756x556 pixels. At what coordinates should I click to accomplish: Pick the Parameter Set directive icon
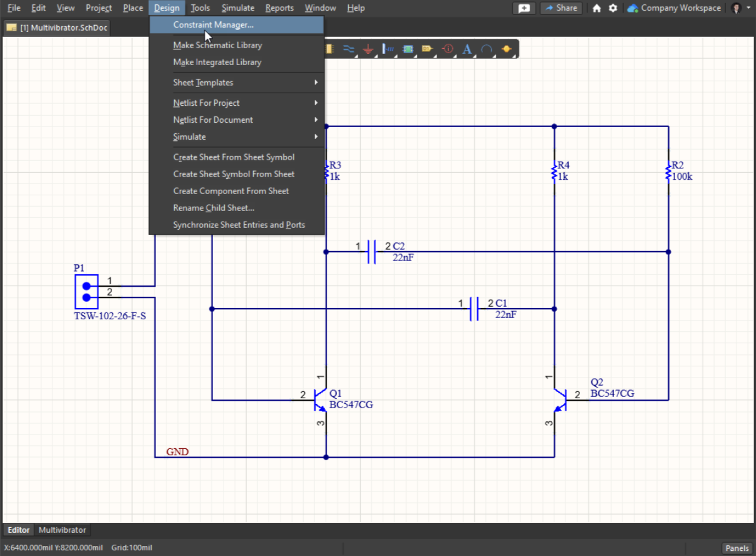point(447,49)
